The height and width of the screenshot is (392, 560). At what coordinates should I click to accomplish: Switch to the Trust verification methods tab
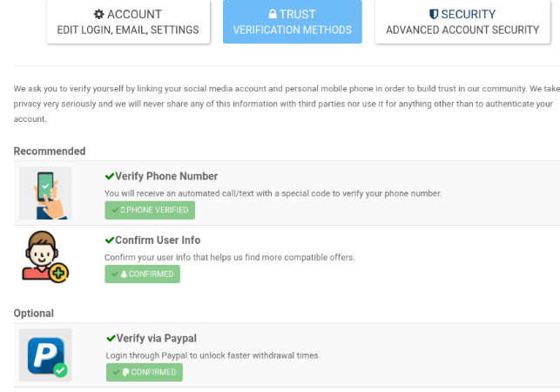coord(292,22)
